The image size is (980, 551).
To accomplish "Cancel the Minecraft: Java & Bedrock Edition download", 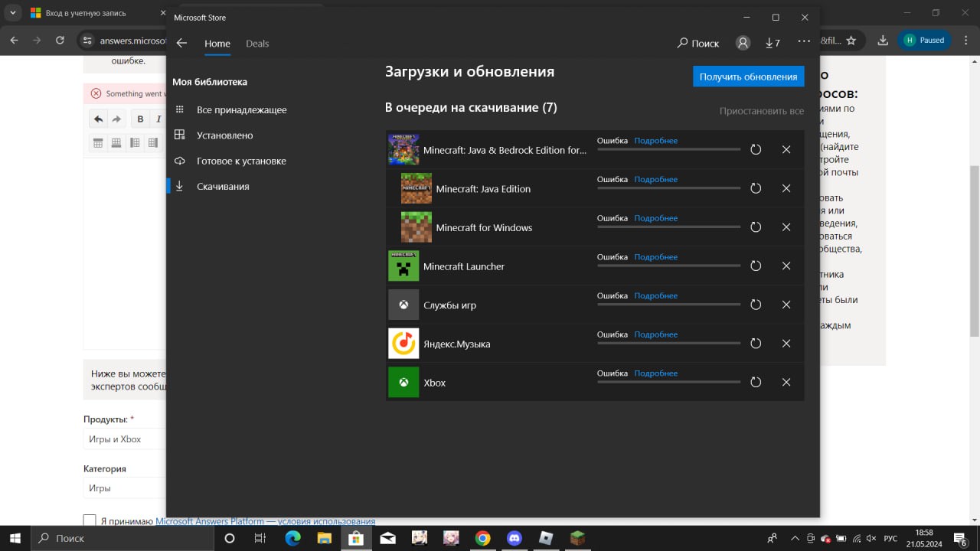I will [786, 149].
